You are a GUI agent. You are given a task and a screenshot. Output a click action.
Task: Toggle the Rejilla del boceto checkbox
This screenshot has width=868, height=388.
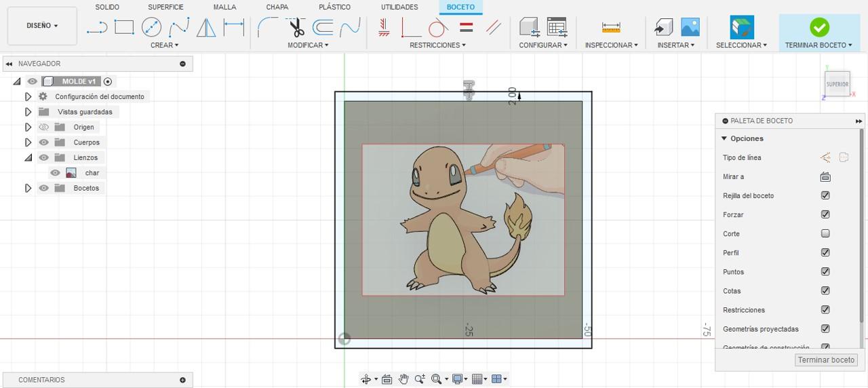tap(825, 195)
